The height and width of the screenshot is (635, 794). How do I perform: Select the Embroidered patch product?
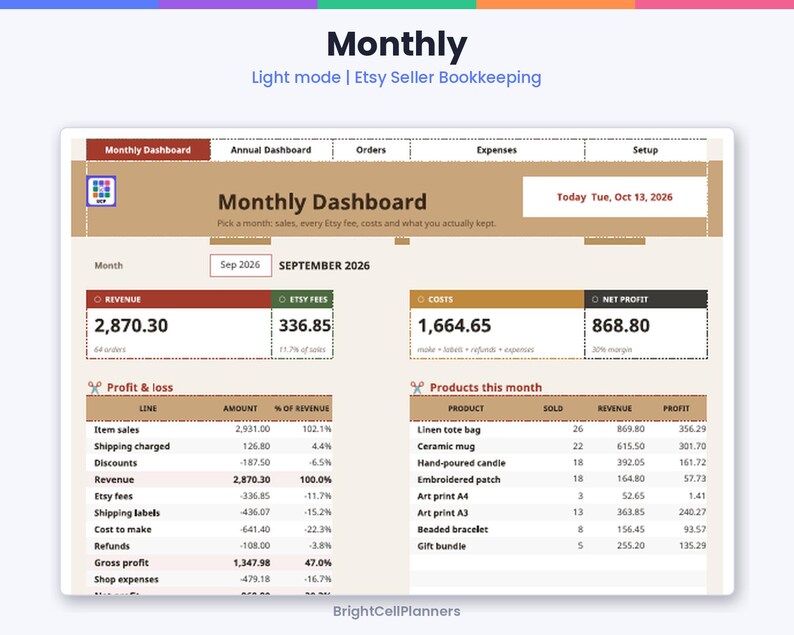pos(459,480)
